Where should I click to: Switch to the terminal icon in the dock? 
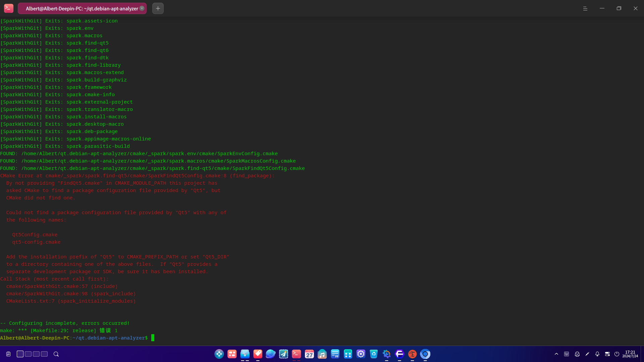(297, 354)
